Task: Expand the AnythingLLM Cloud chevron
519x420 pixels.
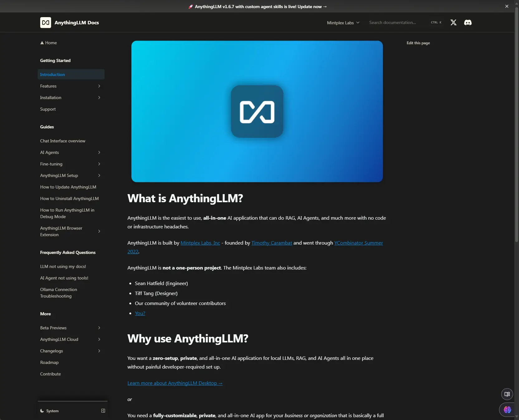Action: coord(99,339)
